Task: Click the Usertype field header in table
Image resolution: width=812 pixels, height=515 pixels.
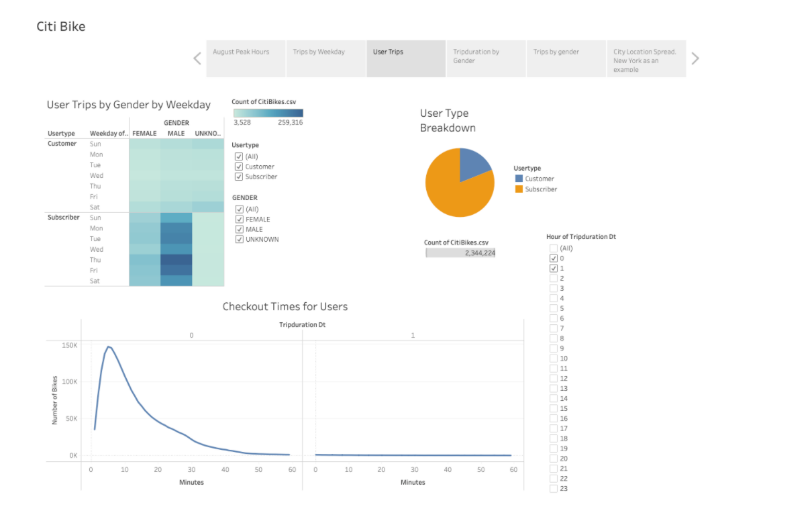Action: pos(62,134)
